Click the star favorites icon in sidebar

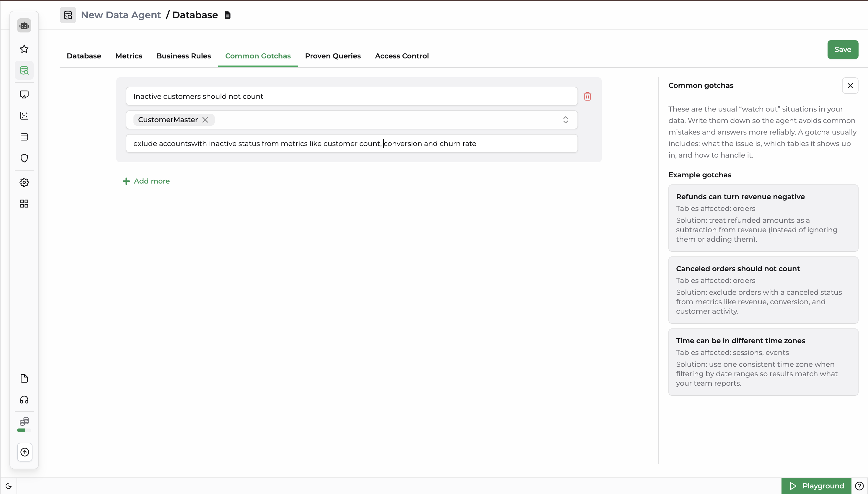pos(24,49)
